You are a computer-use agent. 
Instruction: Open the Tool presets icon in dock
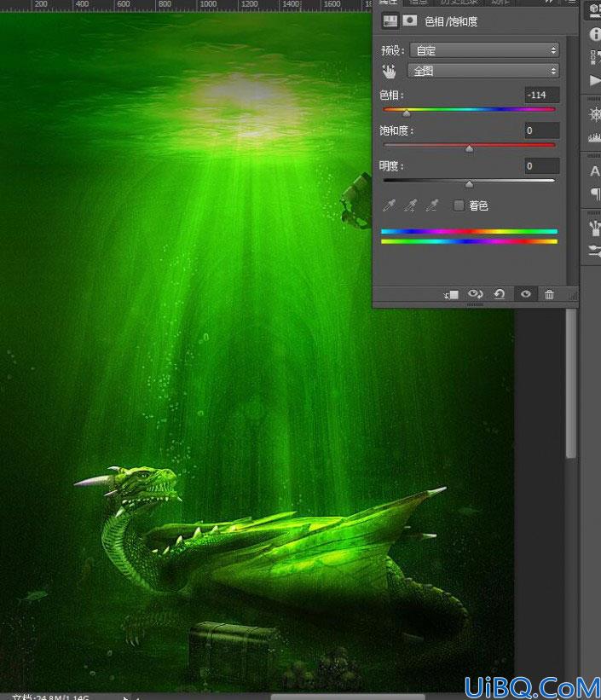595,251
